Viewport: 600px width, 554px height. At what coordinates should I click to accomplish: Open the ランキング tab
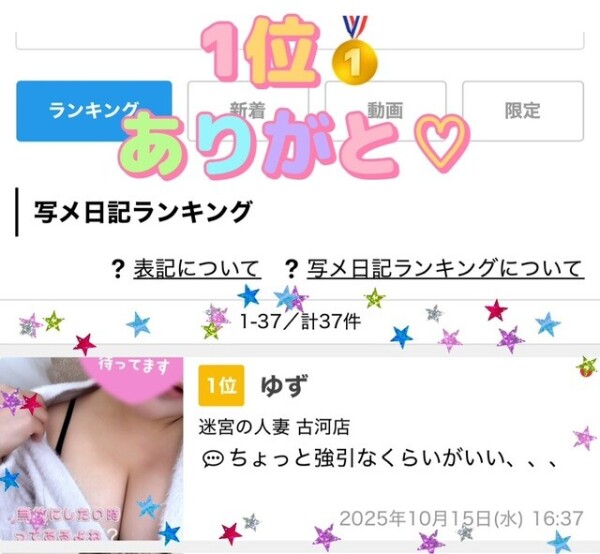(x=94, y=111)
